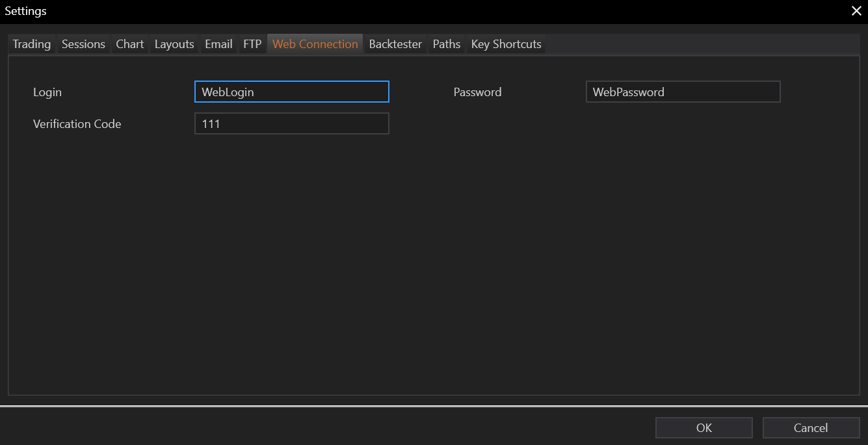Click the Password field label
The width and height of the screenshot is (868, 445).
point(477,92)
